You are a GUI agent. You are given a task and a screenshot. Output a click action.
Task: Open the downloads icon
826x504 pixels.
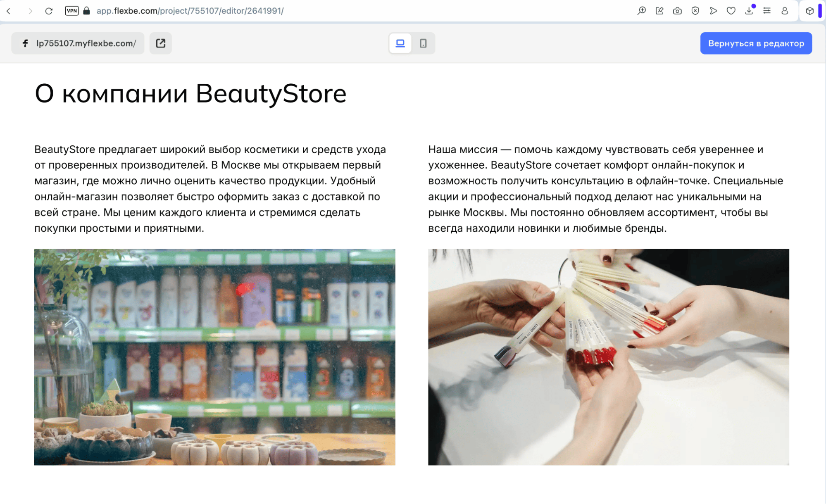(x=749, y=11)
